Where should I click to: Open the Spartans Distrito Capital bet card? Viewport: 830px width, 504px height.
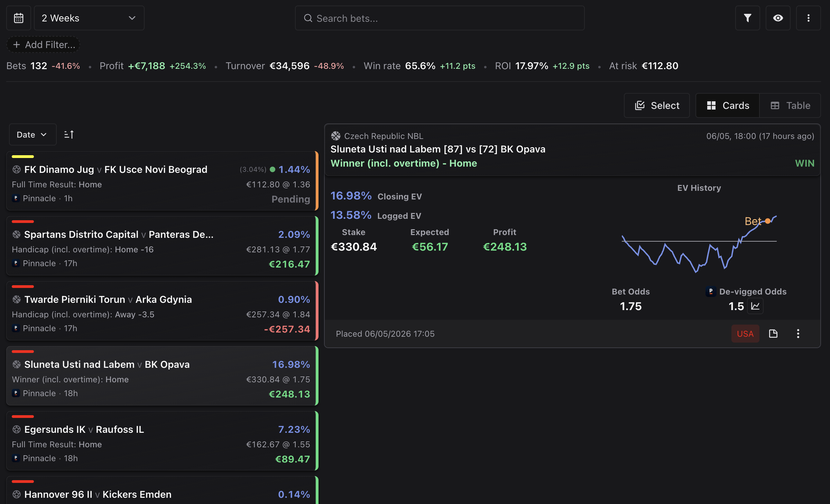pos(162,246)
